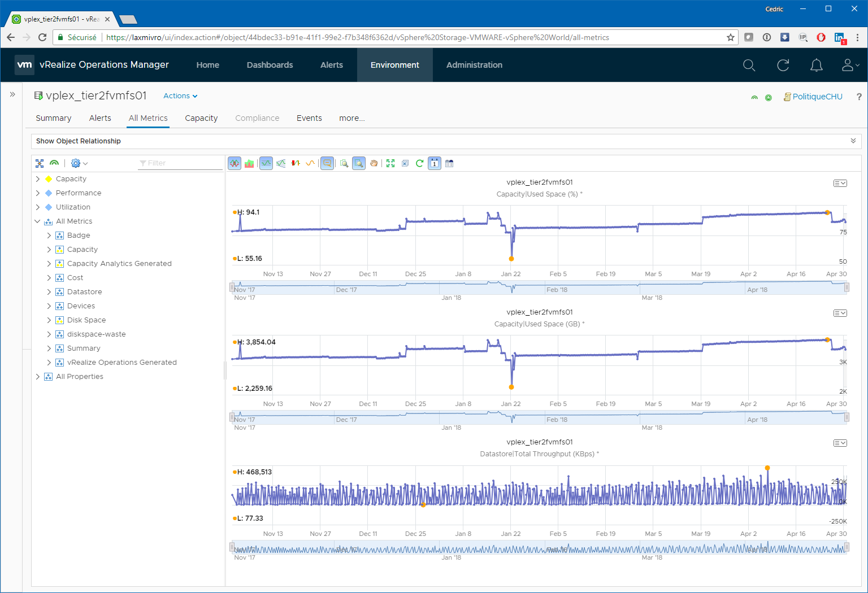Expand the Datastore metrics group
This screenshot has width=868, height=593.
[49, 292]
